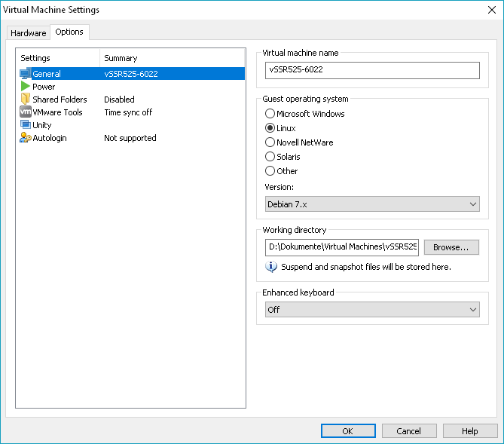Switch to the Hardware tab
The width and height of the screenshot is (504, 444).
(28, 33)
